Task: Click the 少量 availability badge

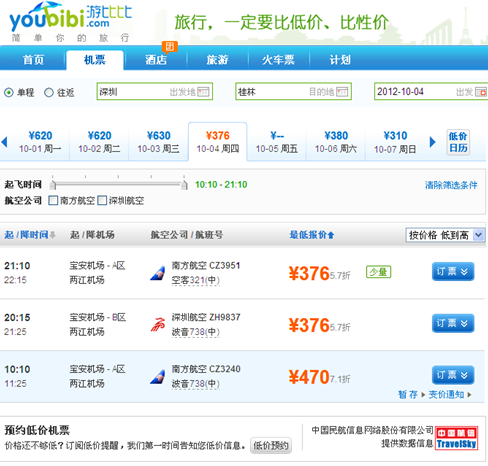Action: tap(378, 272)
